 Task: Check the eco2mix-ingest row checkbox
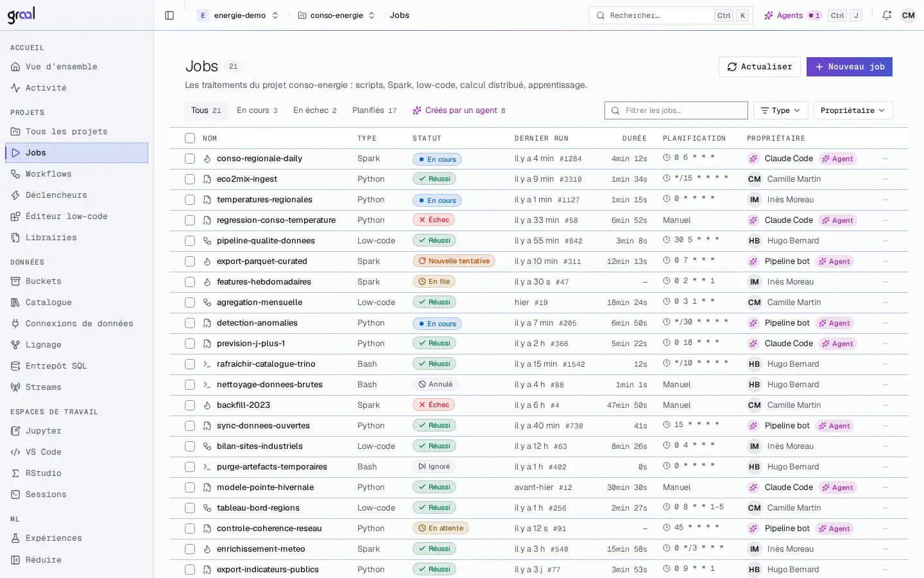pos(190,179)
